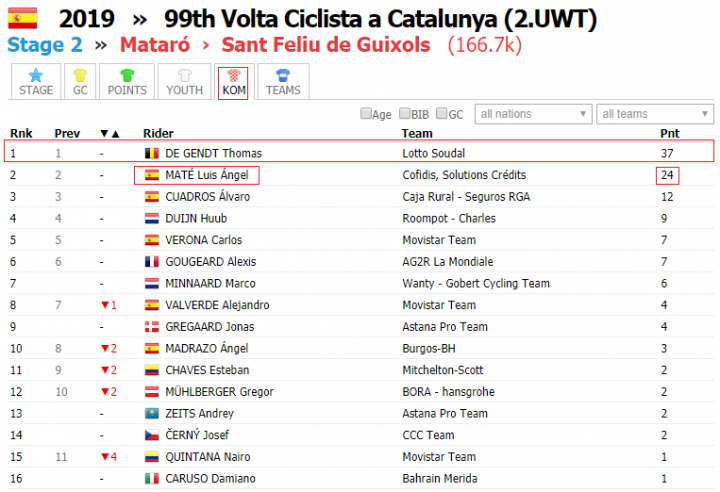
Task: Click the polka-dot jersey KOM icon
Action: [234, 75]
